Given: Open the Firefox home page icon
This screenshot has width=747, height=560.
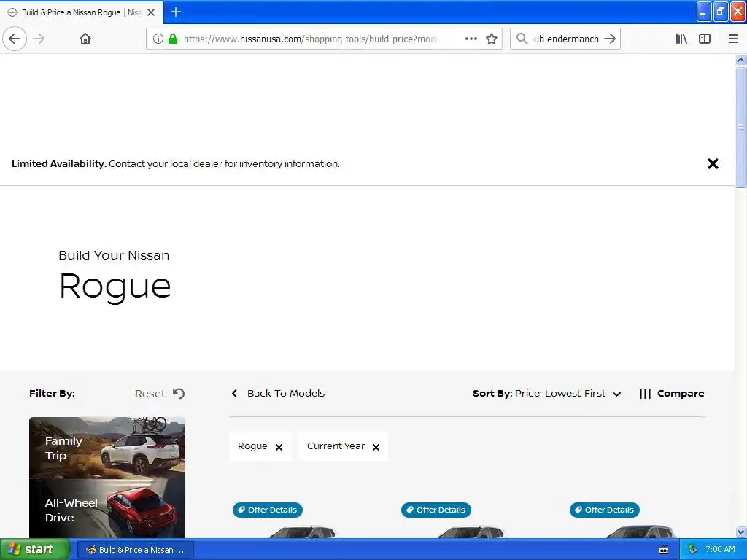Looking at the screenshot, I should point(85,39).
